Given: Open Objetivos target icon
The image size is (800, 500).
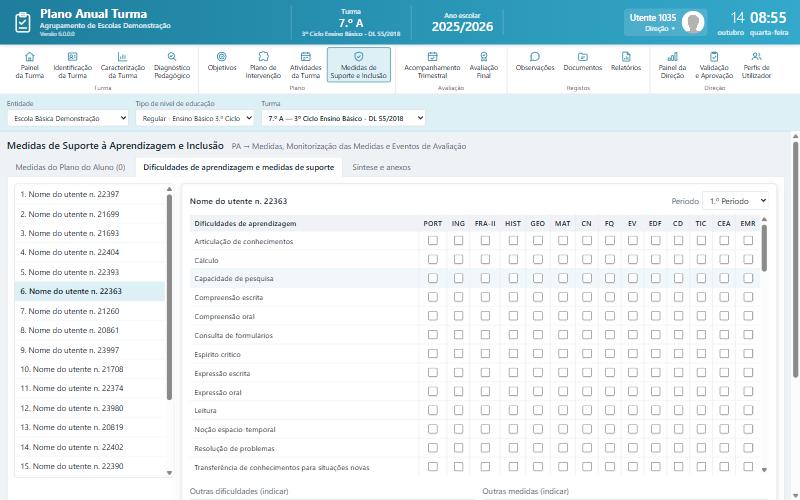Looking at the screenshot, I should point(221,57).
